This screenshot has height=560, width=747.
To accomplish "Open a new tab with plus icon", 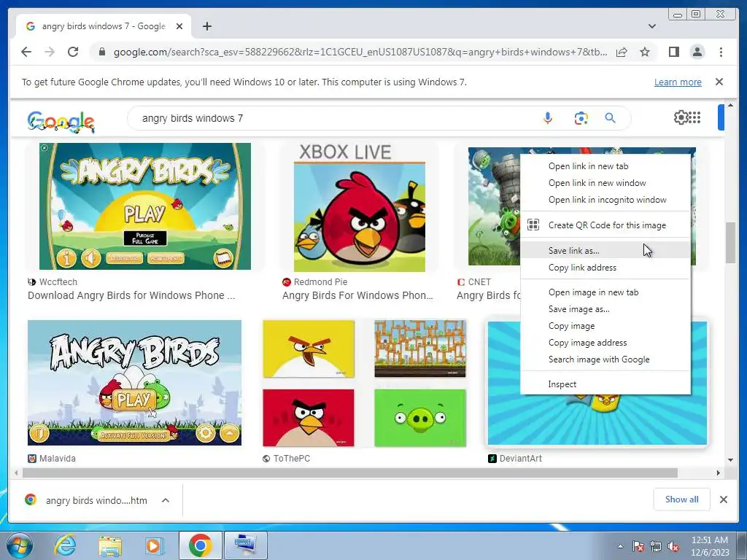I will coord(206,26).
